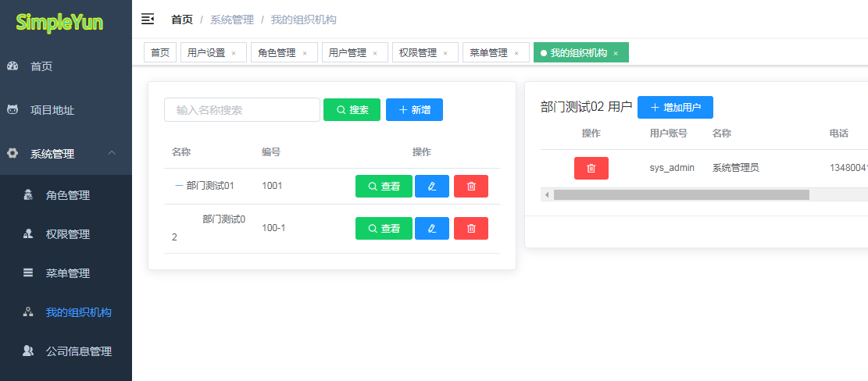Collapse the 系统管理 sidebar menu chevron
Viewport: 868px width, 381px height.
pyautogui.click(x=112, y=152)
